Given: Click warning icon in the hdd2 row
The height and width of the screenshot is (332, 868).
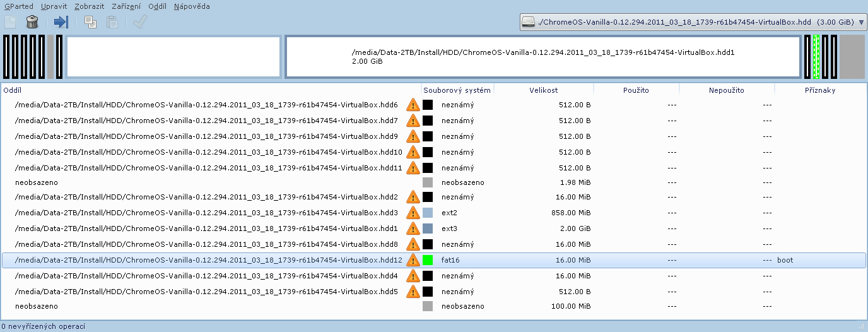Looking at the screenshot, I should tap(413, 197).
